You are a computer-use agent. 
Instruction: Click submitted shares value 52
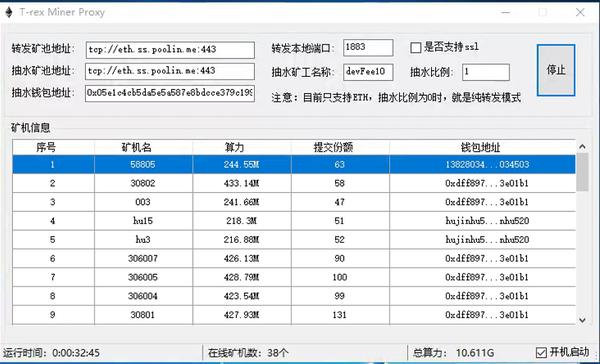[x=339, y=240]
